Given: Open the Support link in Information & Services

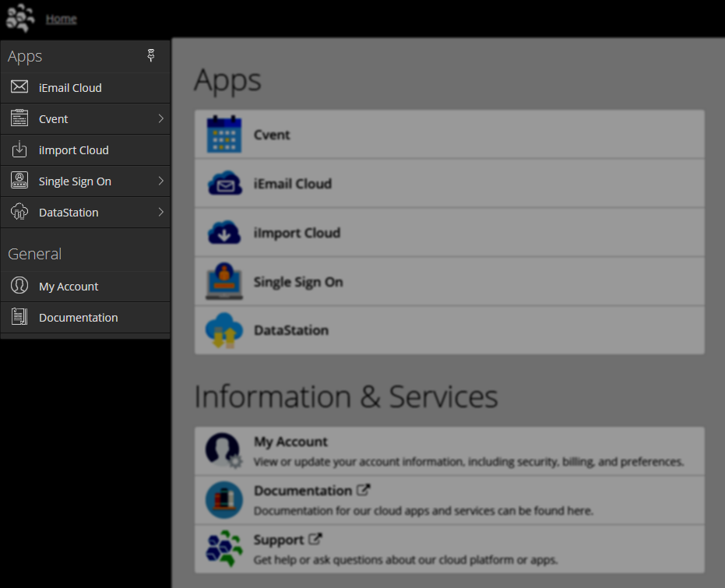Looking at the screenshot, I should coord(278,540).
